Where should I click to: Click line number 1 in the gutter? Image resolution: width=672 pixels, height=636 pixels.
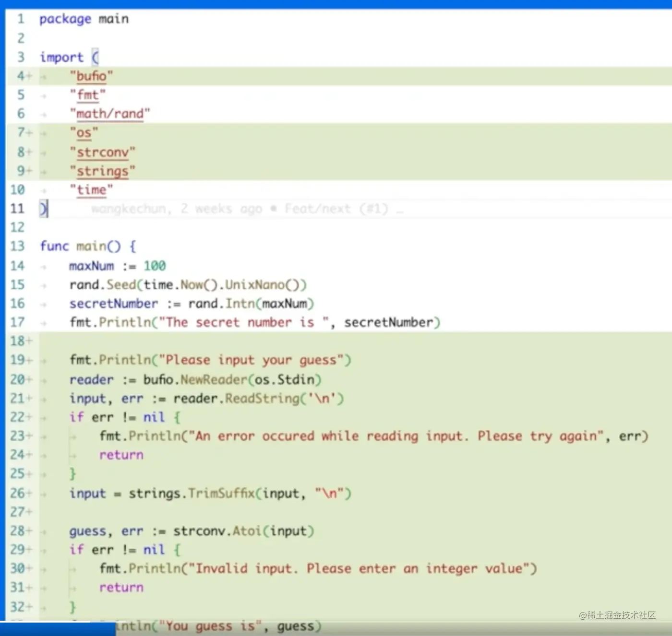[21, 19]
